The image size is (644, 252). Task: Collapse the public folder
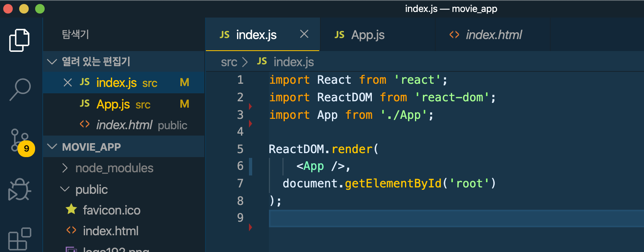124,189
